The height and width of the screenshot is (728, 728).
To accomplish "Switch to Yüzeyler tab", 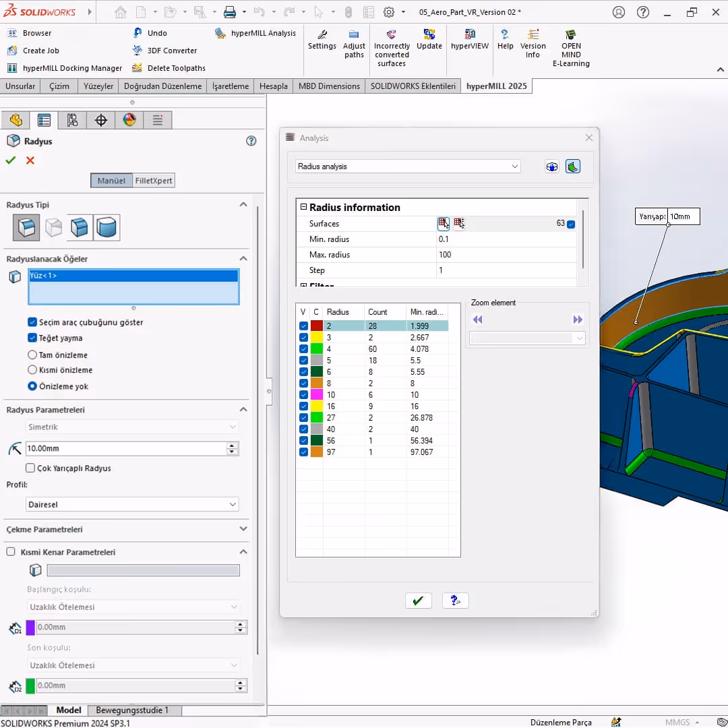I will coord(98,86).
